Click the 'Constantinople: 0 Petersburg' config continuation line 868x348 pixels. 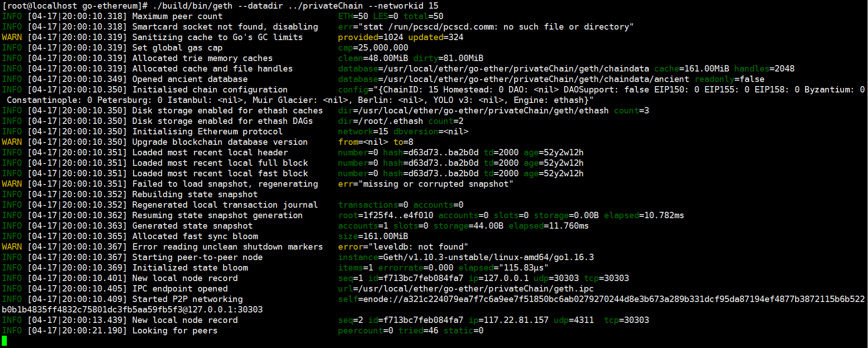(x=300, y=100)
